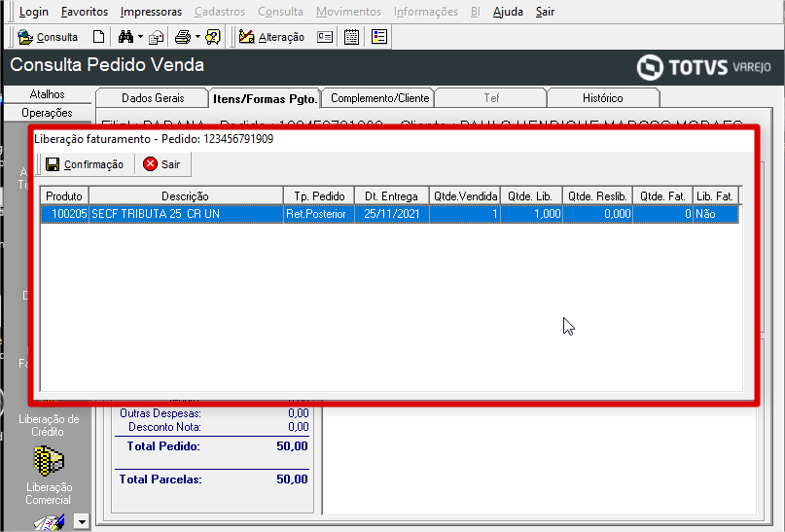This screenshot has height=532, width=785.
Task: Click the sidebar scroll-down arrow button
Action: pos(82,522)
